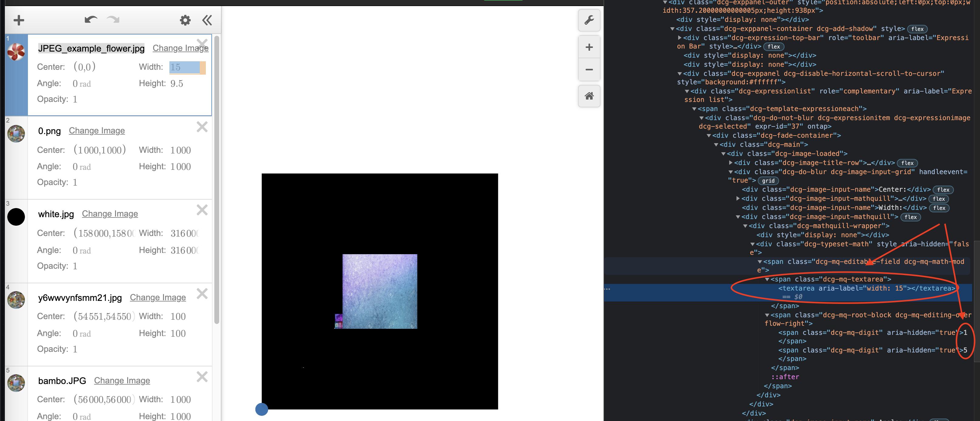This screenshot has width=980, height=421.
Task: Edit Angle value of flower image
Action: 82,84
